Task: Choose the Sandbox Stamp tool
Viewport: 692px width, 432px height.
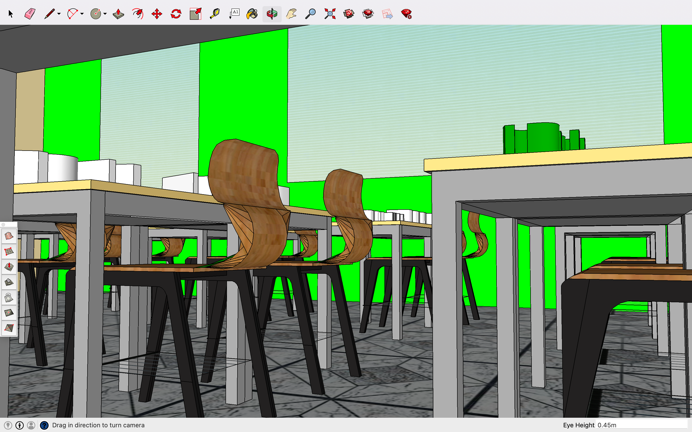Action: [9, 282]
